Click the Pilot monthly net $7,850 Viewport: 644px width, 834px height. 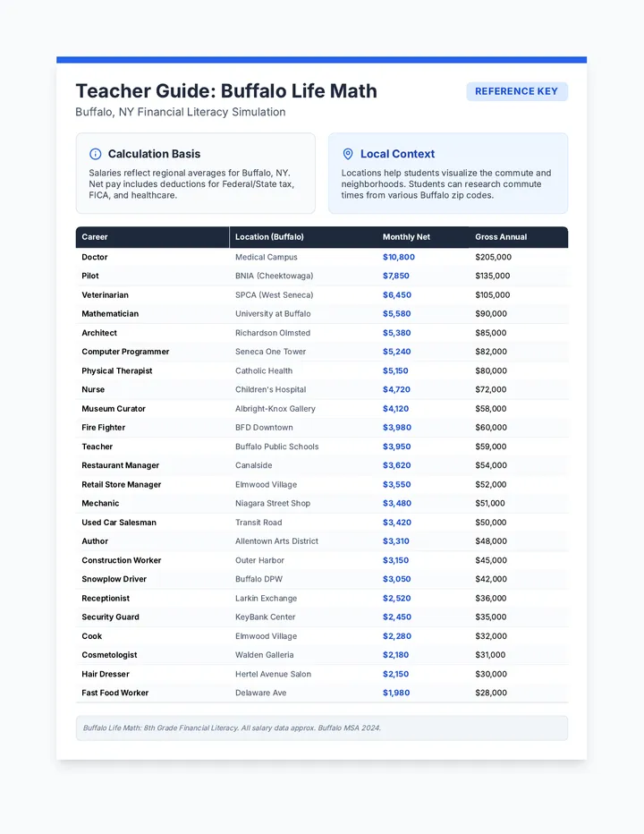396,276
